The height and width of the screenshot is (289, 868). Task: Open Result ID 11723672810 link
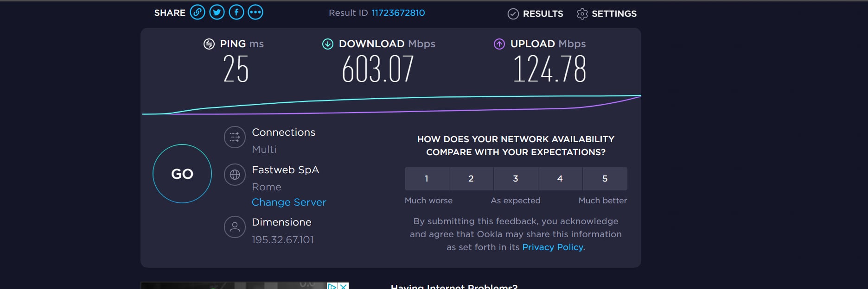(398, 13)
